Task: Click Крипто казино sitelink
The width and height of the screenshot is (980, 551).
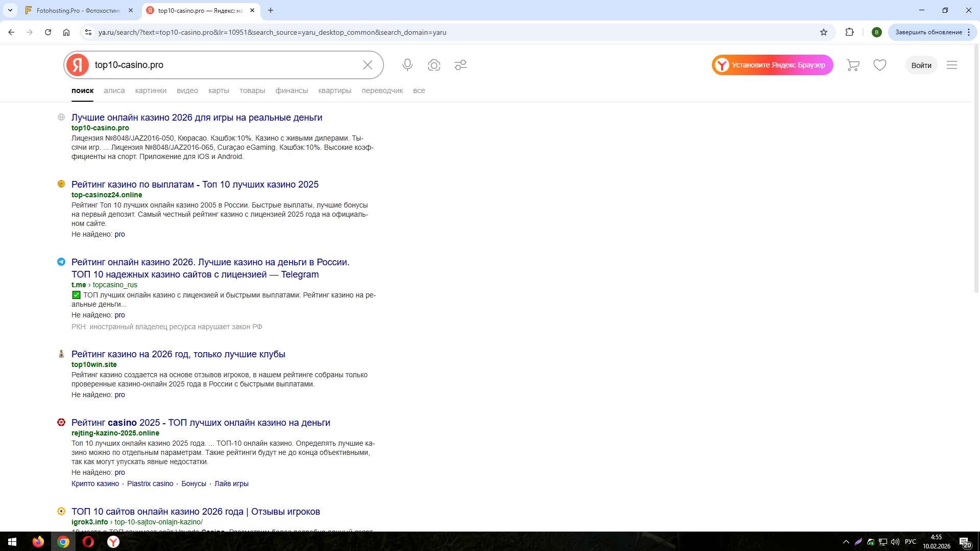Action: (95, 484)
